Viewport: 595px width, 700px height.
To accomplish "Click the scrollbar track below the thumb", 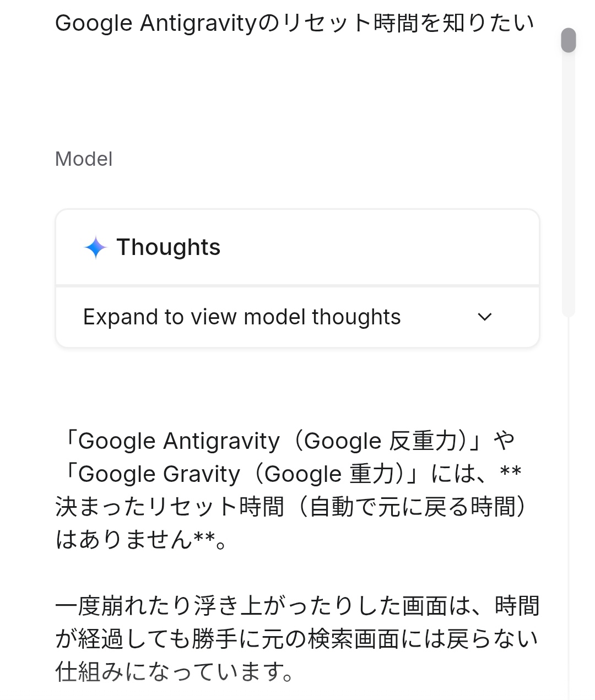I will pos(568,182).
